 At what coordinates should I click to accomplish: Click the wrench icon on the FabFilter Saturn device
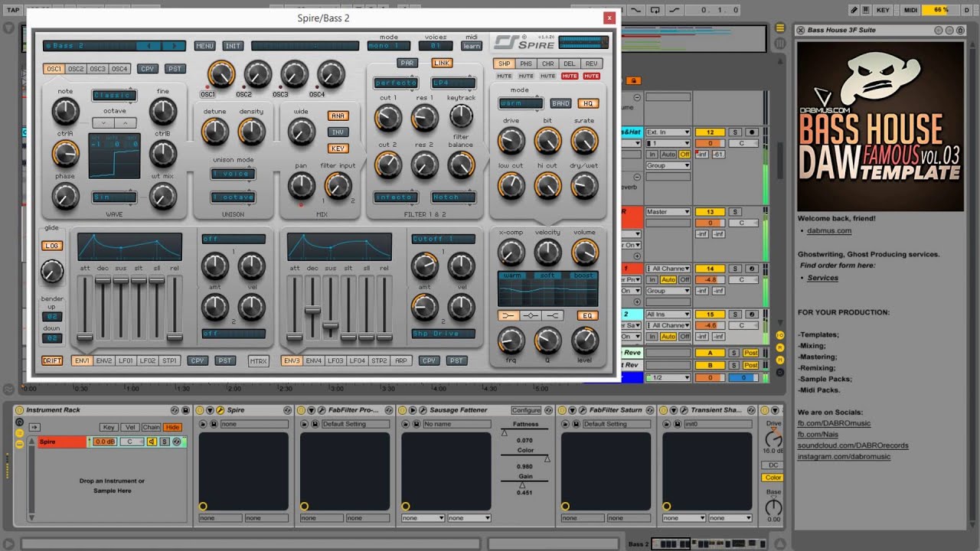coord(583,410)
